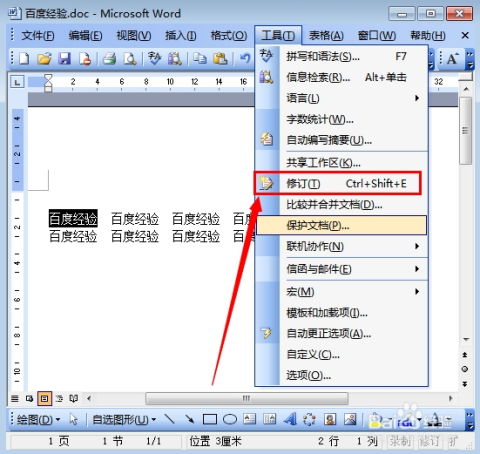Viewport: 480px width, 454px height.
Task: Click the Undo arrow icon
Action: point(245,59)
